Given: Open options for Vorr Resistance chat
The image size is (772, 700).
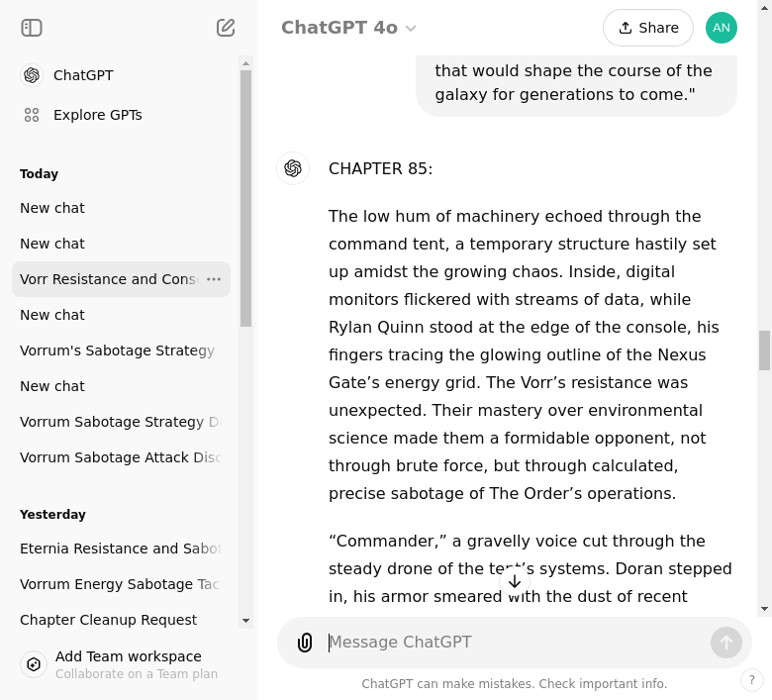Looking at the screenshot, I should [x=214, y=279].
